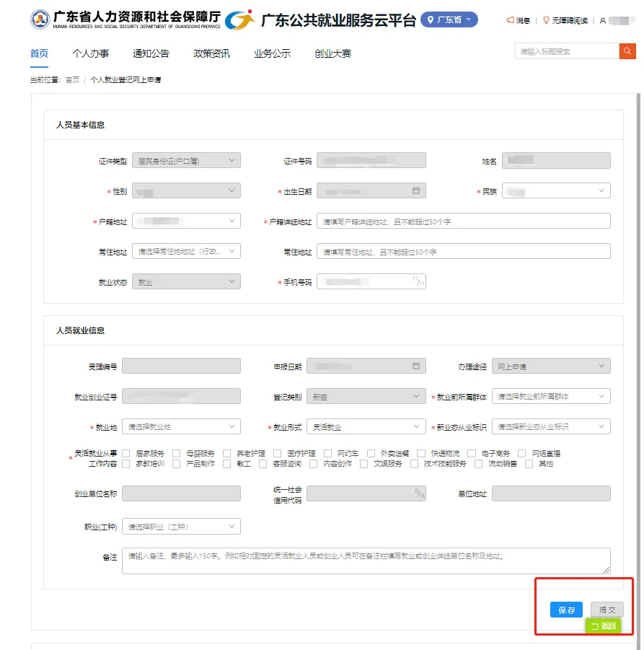The image size is (644, 650).
Task: Click the Guangdong HR department emblem logo
Action: tap(40, 19)
